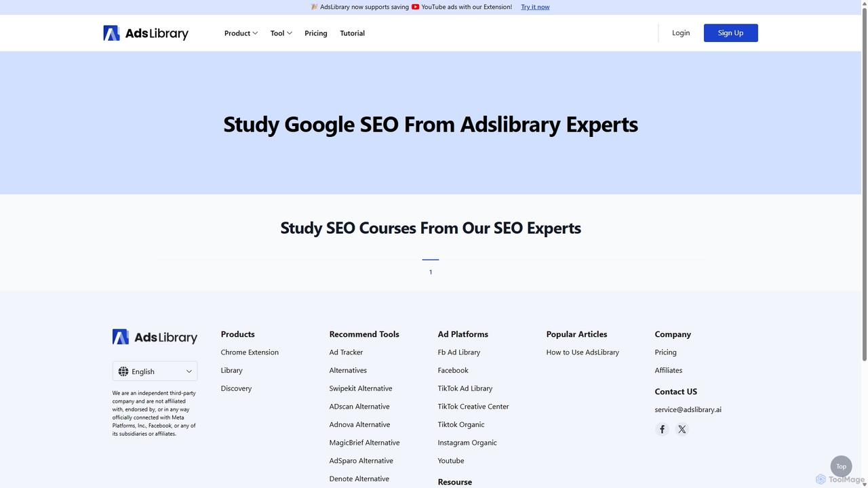Open the Library footer link
868x488 pixels.
coord(231,371)
